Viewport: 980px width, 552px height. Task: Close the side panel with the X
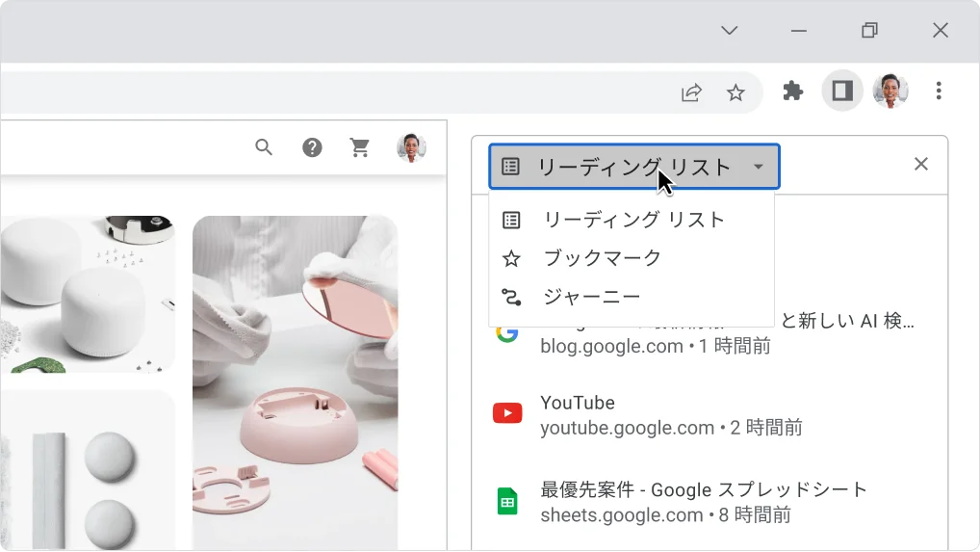[x=920, y=164]
